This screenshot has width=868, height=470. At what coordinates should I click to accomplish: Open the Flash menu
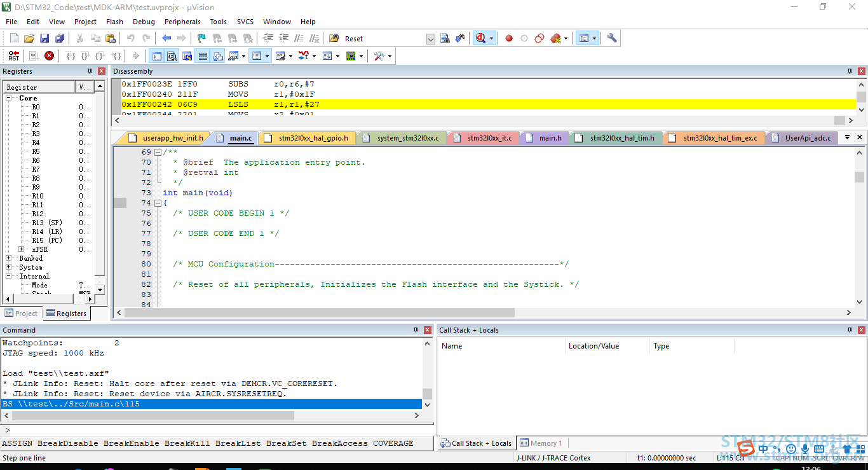[x=114, y=22]
